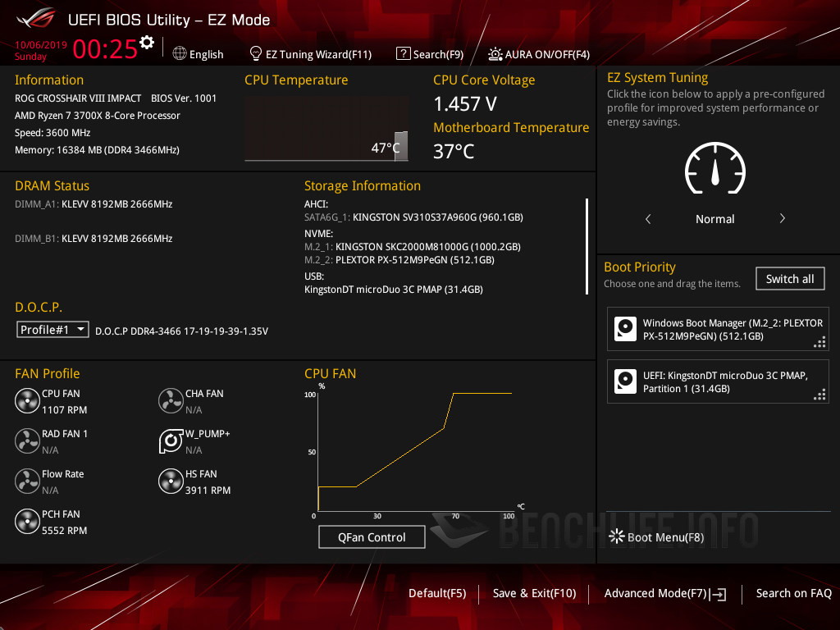Click Save & Exit(F10)
This screenshot has width=840, height=630.
click(x=535, y=593)
